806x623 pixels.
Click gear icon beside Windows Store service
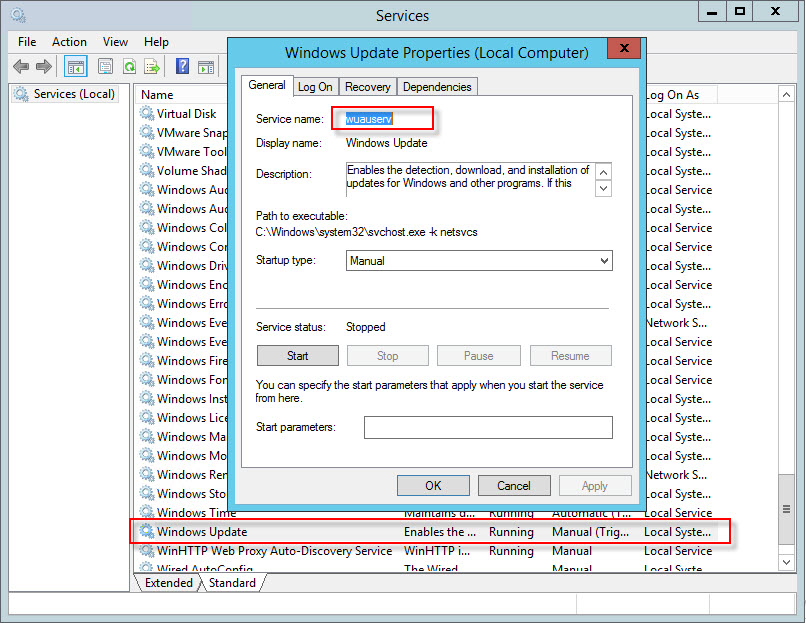(147, 493)
